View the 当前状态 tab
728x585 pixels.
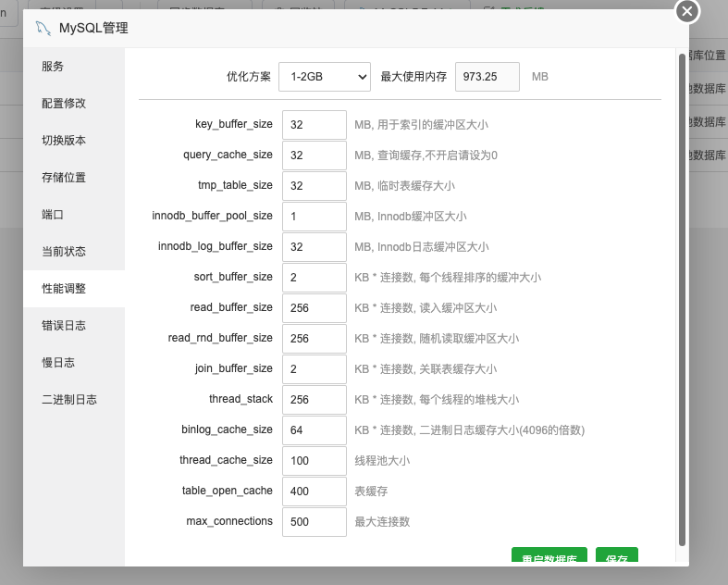74,252
